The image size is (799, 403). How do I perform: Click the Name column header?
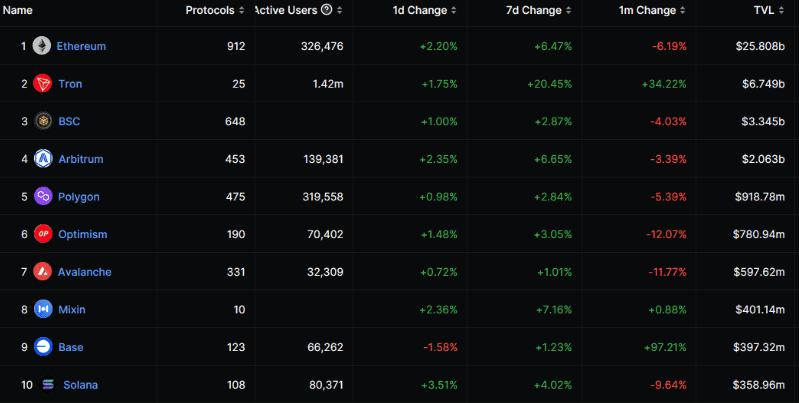coord(18,10)
